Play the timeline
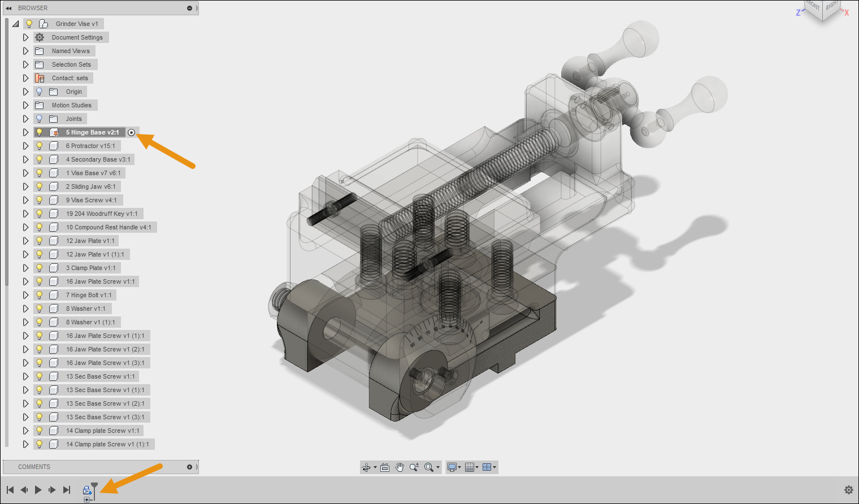This screenshot has width=859, height=504. coord(38,490)
